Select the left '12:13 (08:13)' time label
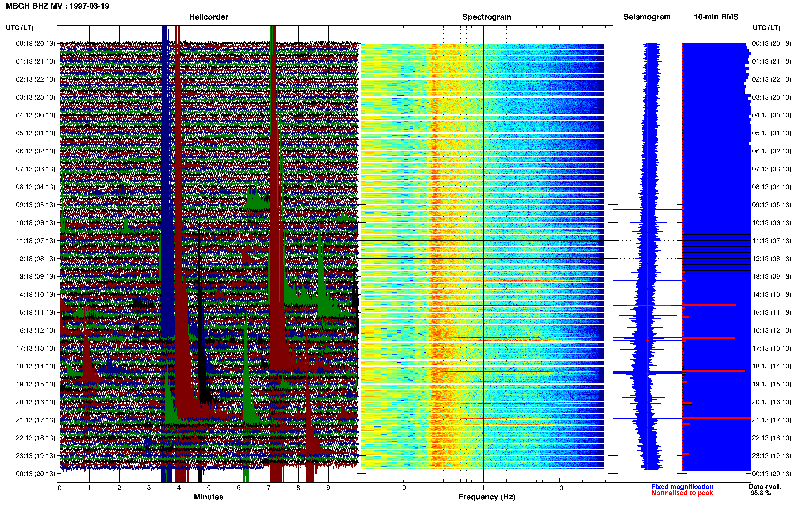 [x=35, y=259]
